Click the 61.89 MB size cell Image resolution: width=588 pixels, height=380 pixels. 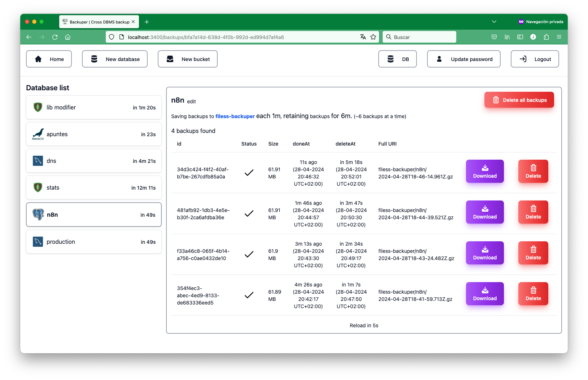tap(275, 295)
